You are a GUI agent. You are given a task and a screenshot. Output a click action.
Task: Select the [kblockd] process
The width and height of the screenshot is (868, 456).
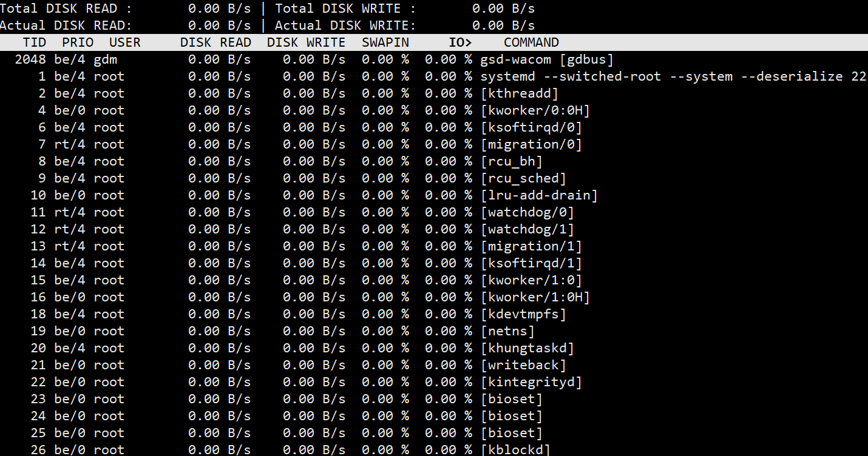515,449
